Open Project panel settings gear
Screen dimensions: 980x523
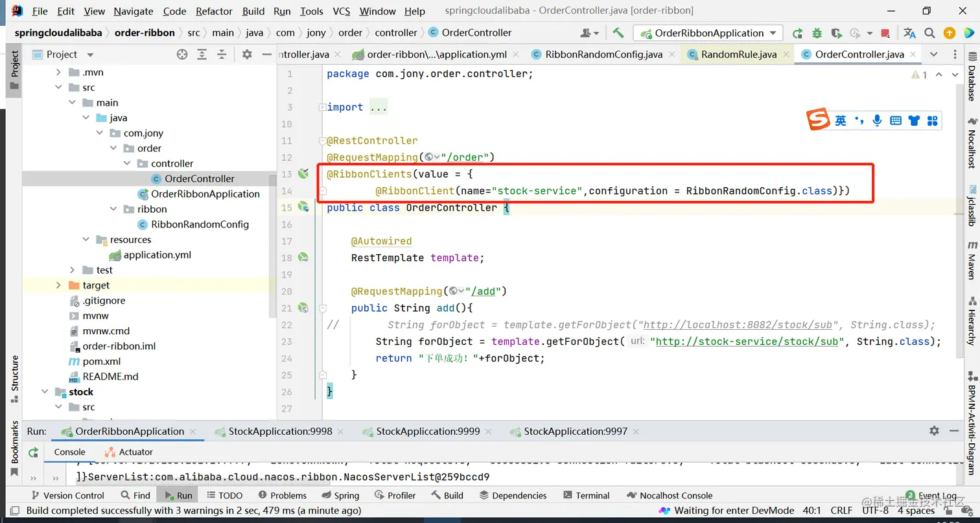[x=246, y=54]
